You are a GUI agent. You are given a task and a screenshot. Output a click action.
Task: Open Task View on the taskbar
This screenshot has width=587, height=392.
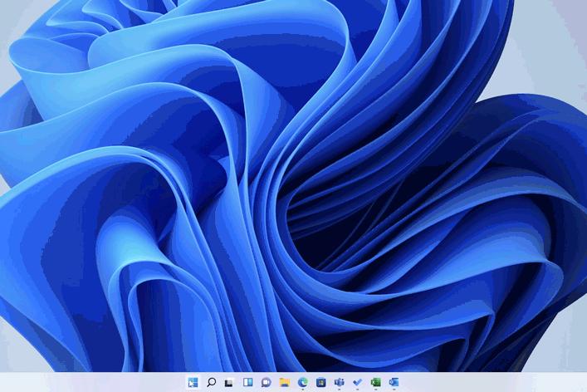(229, 382)
